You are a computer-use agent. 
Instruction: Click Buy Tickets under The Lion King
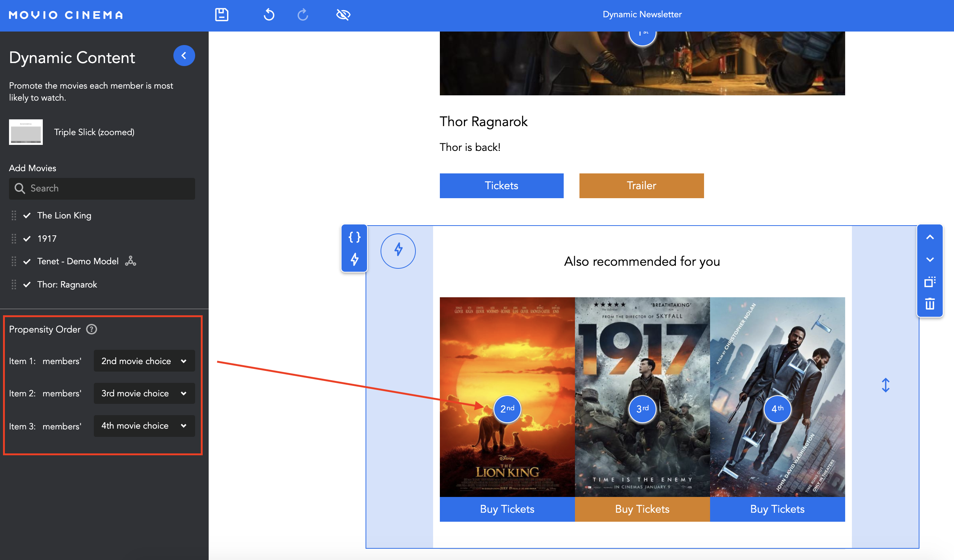click(507, 509)
